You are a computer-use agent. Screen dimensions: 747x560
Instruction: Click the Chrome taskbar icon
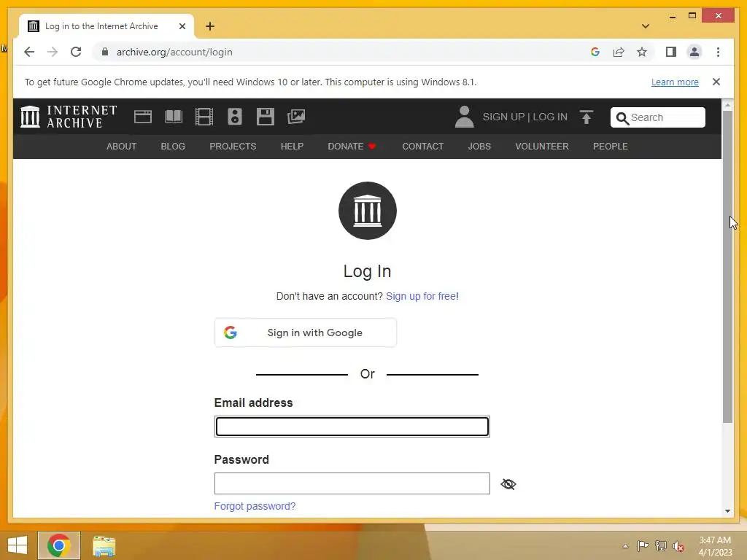pyautogui.click(x=59, y=545)
